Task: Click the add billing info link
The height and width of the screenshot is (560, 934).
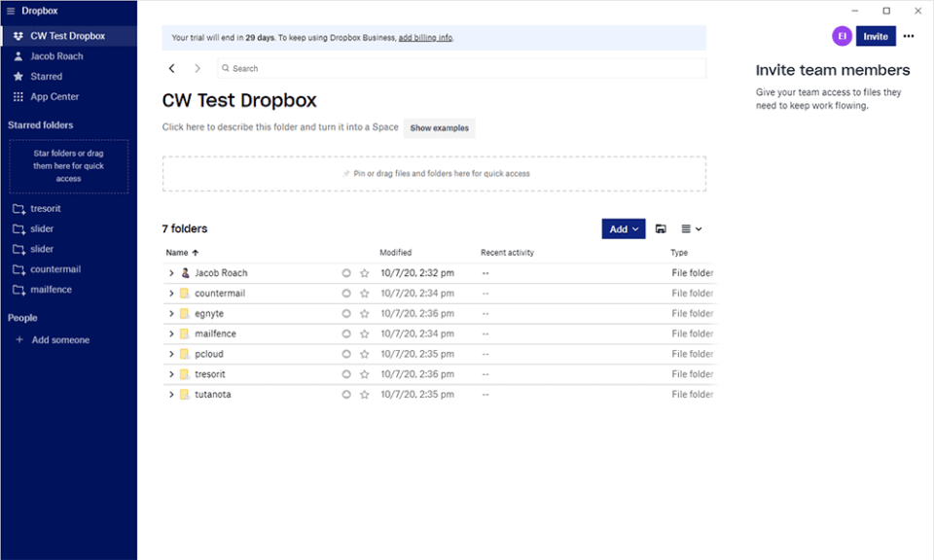Action: (425, 38)
